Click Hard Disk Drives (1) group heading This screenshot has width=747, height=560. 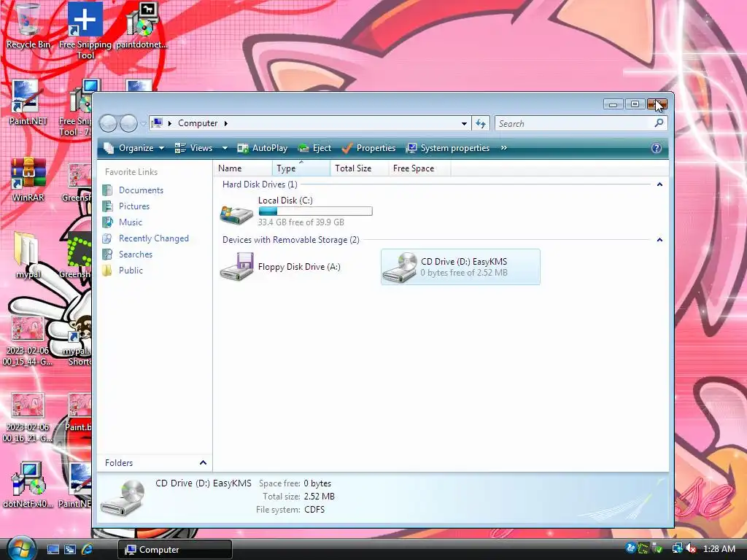pyautogui.click(x=260, y=184)
